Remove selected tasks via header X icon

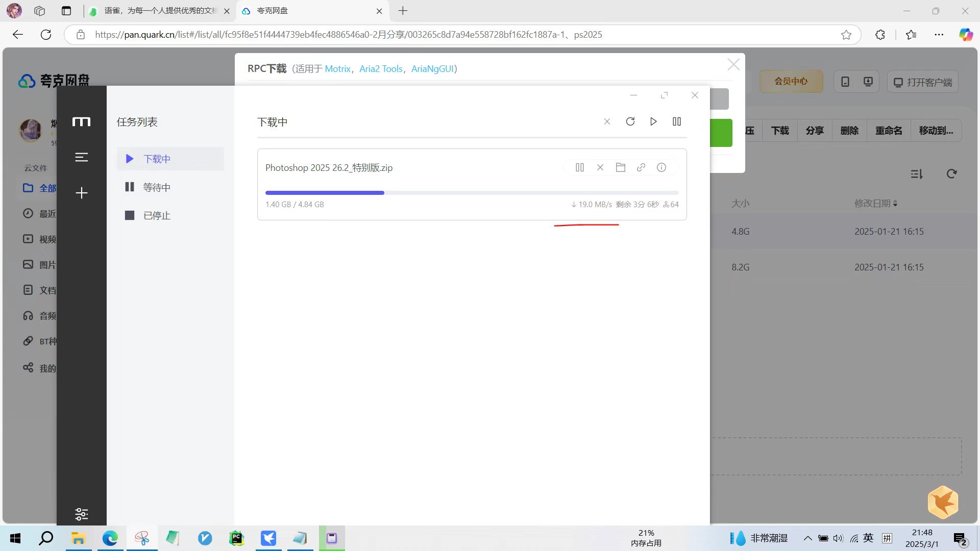pos(607,121)
